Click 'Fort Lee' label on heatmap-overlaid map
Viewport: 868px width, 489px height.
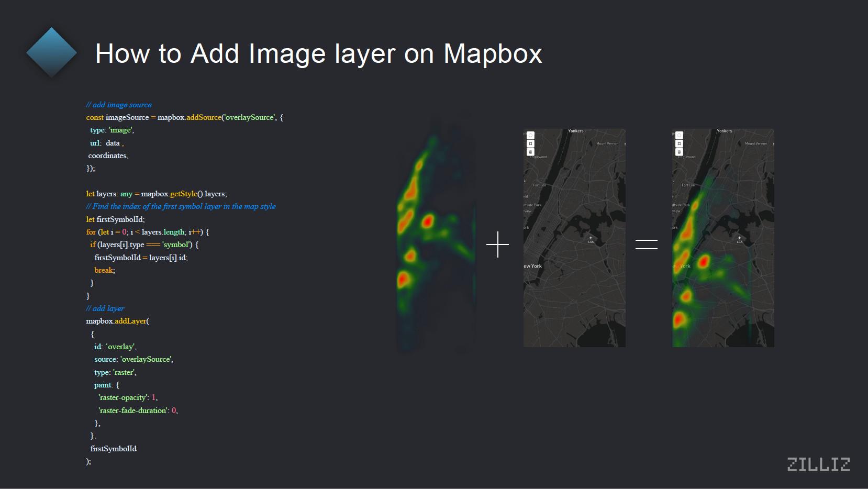pyautogui.click(x=688, y=185)
